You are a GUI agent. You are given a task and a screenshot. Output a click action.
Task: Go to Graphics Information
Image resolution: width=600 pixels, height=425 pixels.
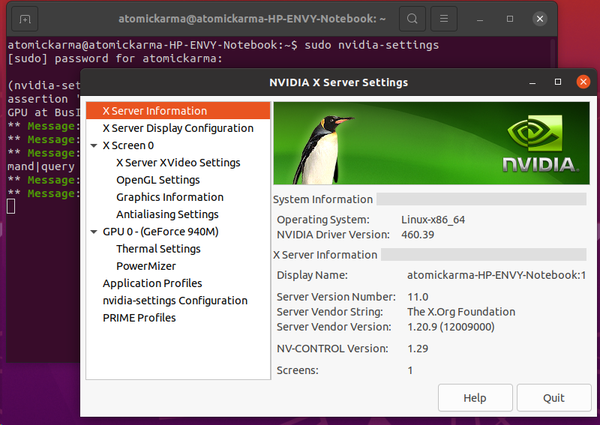[169, 197]
